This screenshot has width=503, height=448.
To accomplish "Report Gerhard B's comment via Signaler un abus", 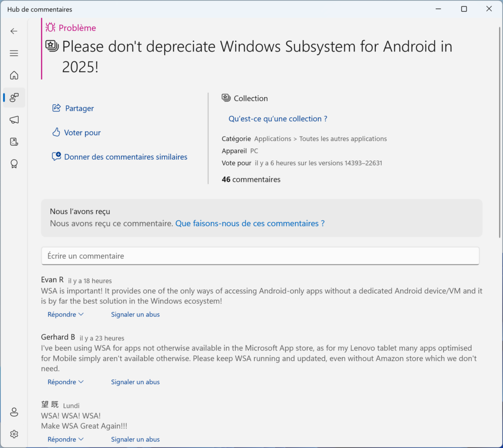I will [135, 382].
